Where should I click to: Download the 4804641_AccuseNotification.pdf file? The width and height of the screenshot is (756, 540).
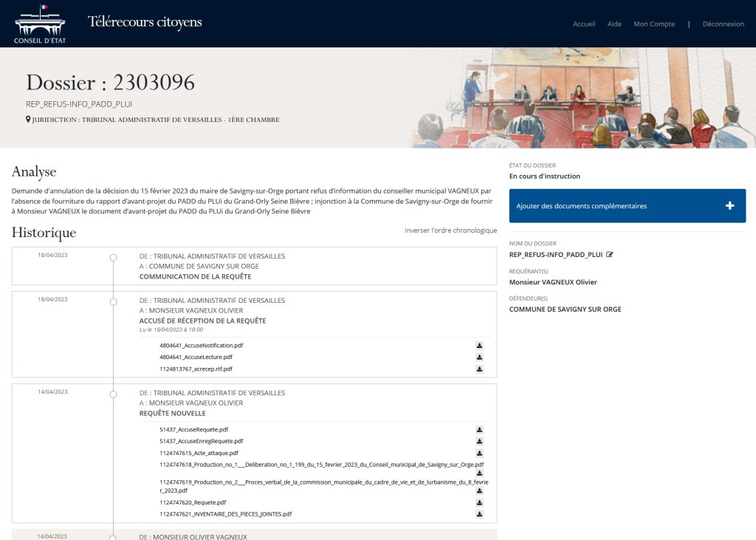479,345
